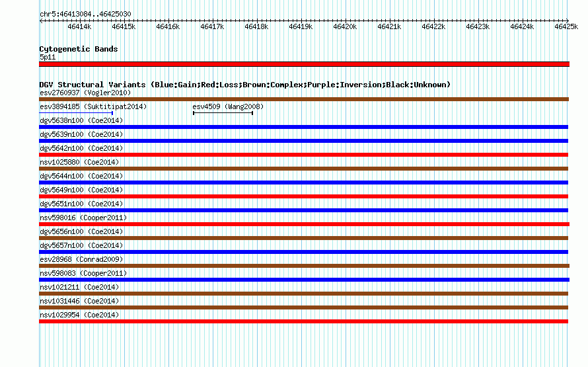588x367 pixels.
Task: Select the red nsv1029954 loss bar
Action: [x=304, y=321]
